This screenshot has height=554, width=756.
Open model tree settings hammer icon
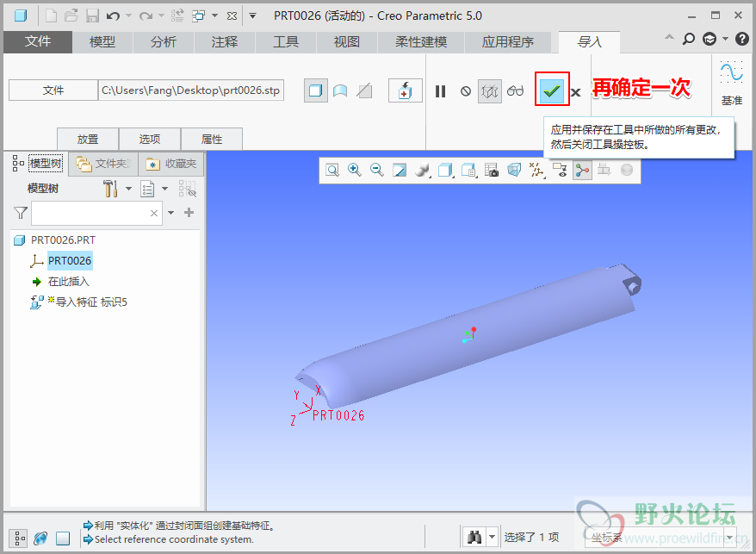pos(111,188)
